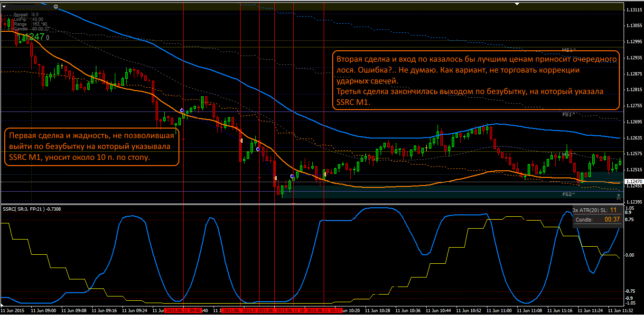Viewport: 644px width, 315px height.
Task: Click the Range 163, 90 info line
Action: pyautogui.click(x=30, y=24)
